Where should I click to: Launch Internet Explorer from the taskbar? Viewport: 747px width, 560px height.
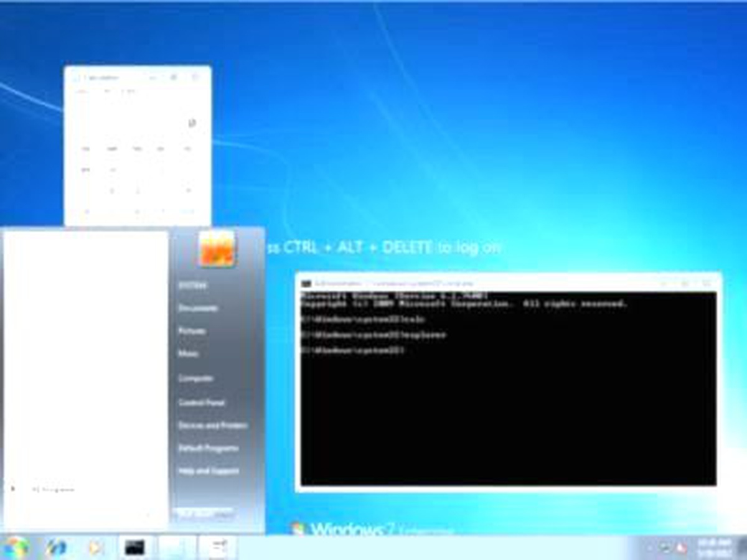click(x=56, y=547)
